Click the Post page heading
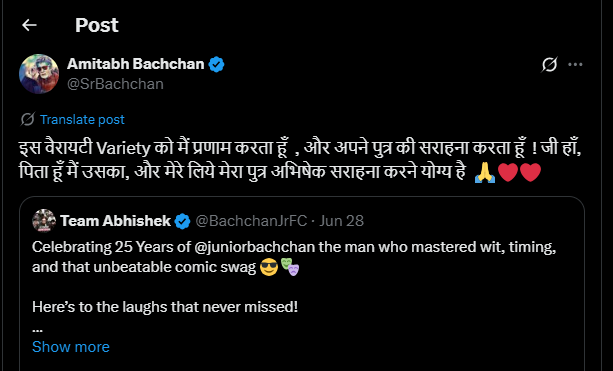 pos(97,25)
